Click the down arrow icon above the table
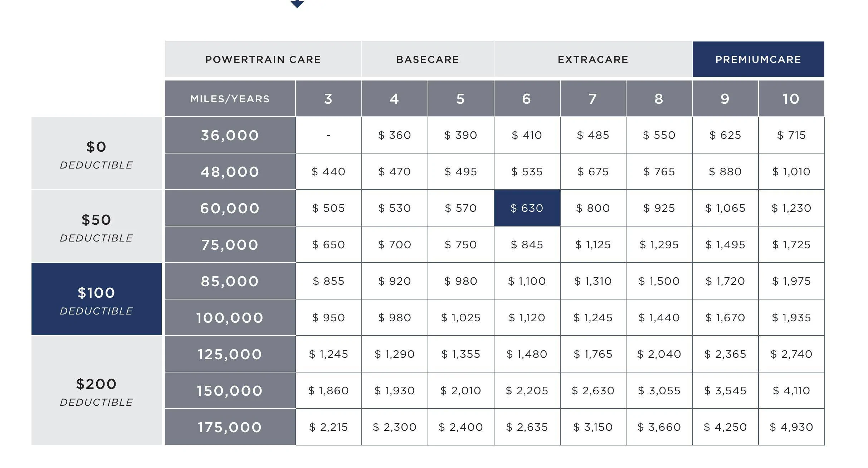 point(297,3)
